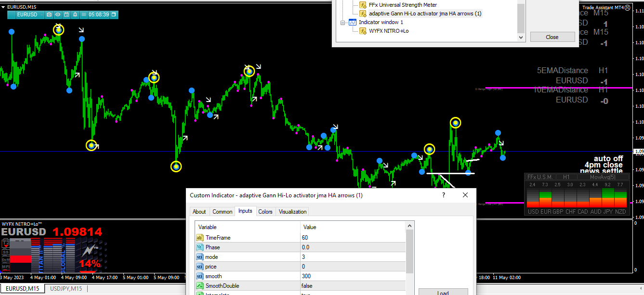Image resolution: width=644 pixels, height=295 pixels.
Task: Switch to the About tab
Action: (199, 212)
